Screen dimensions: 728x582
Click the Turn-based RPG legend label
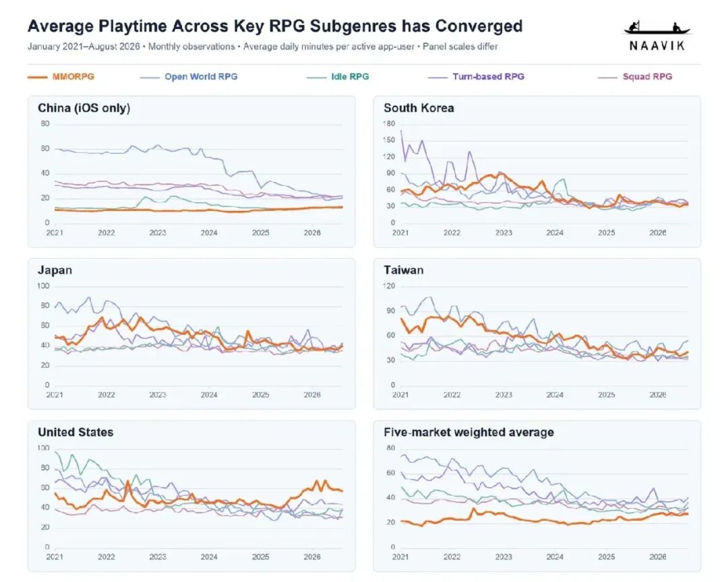tap(488, 77)
